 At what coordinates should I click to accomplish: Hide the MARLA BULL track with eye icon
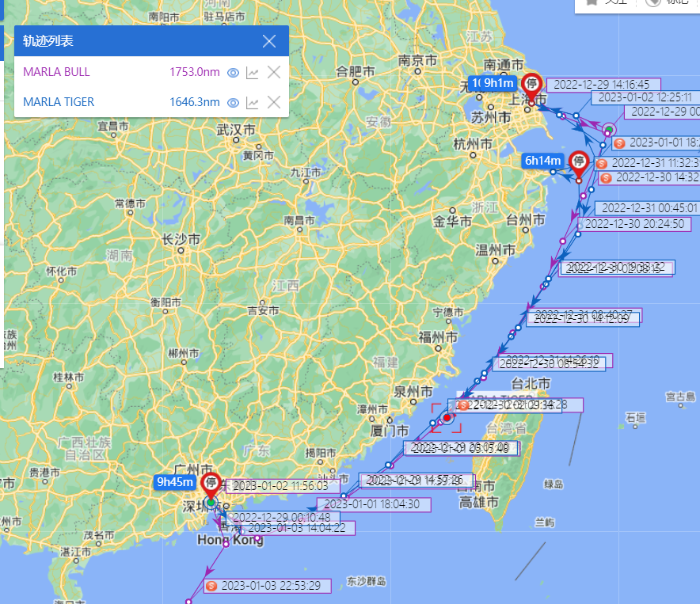233,73
